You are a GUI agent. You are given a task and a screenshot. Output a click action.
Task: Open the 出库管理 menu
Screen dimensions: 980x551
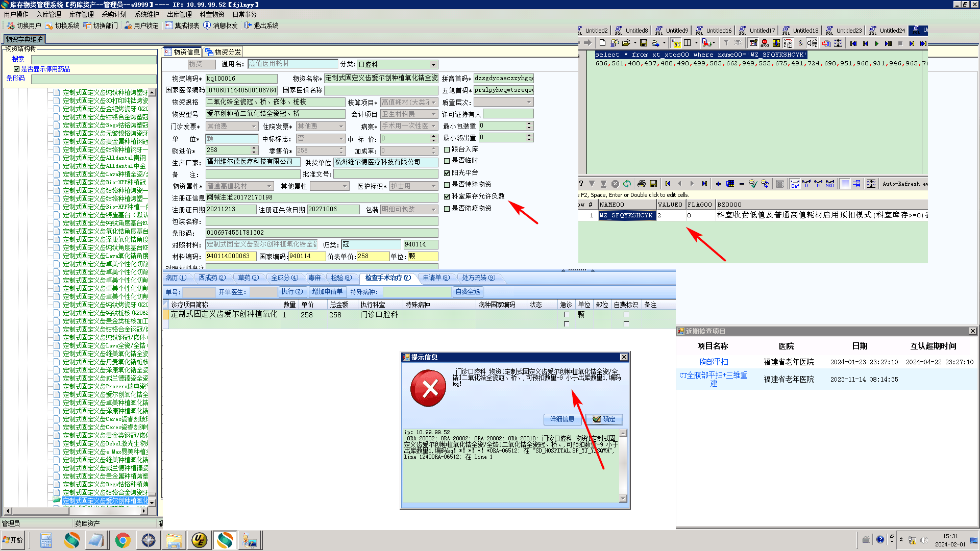point(179,14)
